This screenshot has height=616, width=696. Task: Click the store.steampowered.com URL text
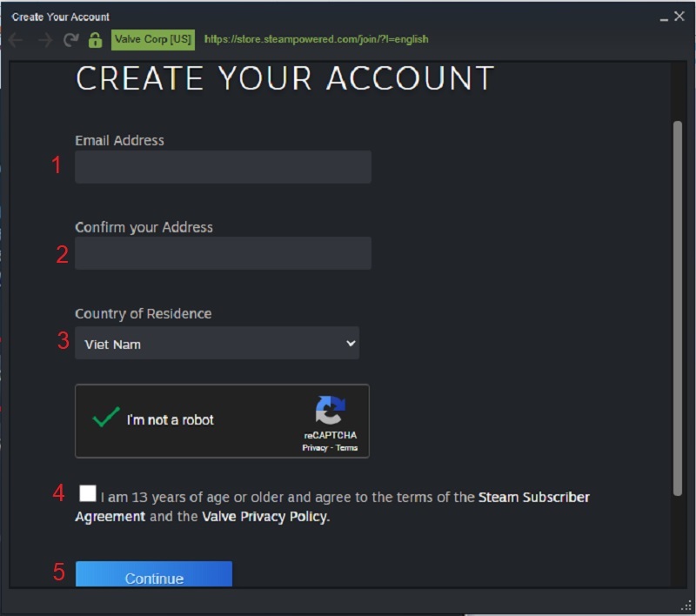click(316, 39)
